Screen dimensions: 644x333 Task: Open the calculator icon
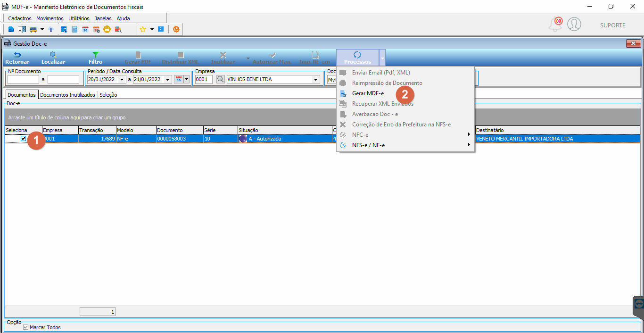[x=74, y=29]
